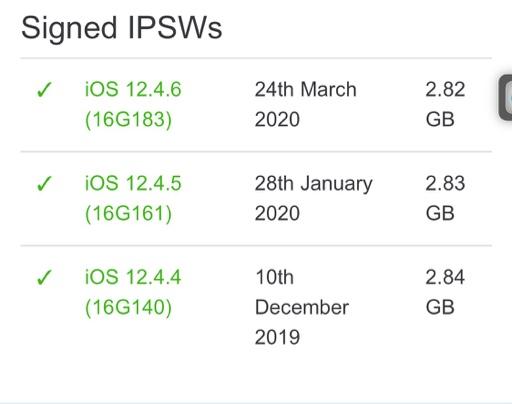Tap the floating gray button at right edge
This screenshot has height=404, width=512.
[505, 97]
